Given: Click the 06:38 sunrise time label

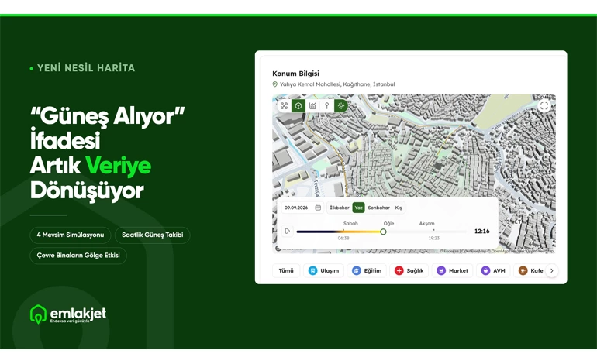Looking at the screenshot, I should 343,238.
